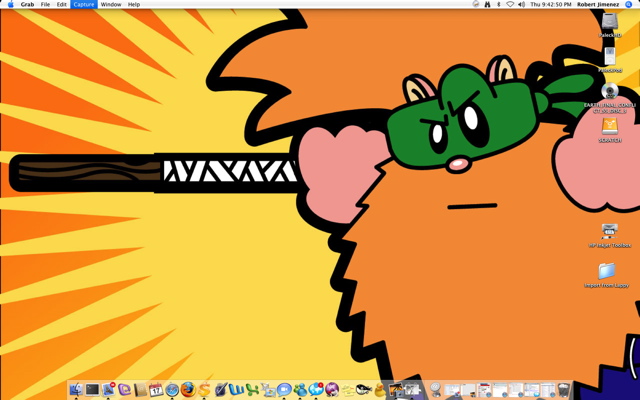Image resolution: width=640 pixels, height=400 pixels.
Task: Open the volume control in menu bar
Action: [x=521, y=4]
